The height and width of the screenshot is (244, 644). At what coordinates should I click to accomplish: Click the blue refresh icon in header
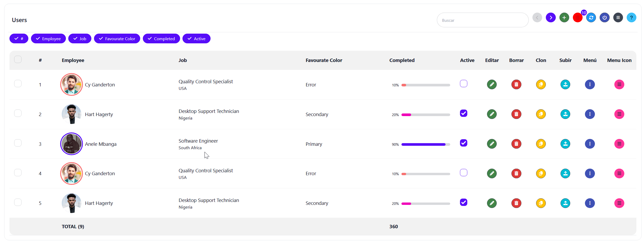point(591,18)
